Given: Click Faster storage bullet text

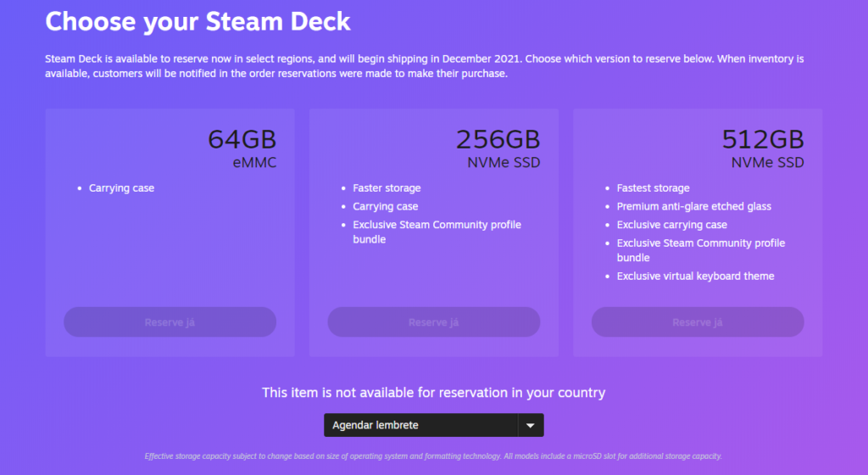Looking at the screenshot, I should 387,188.
